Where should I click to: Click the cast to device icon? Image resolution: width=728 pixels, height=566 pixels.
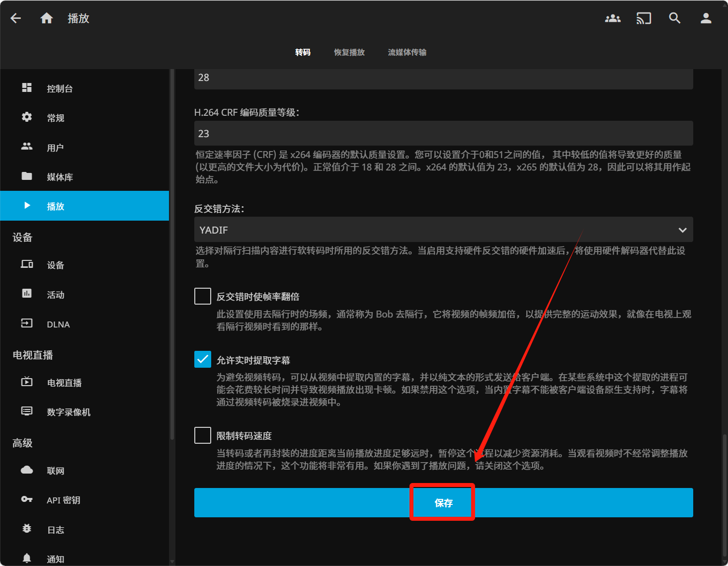(x=644, y=18)
